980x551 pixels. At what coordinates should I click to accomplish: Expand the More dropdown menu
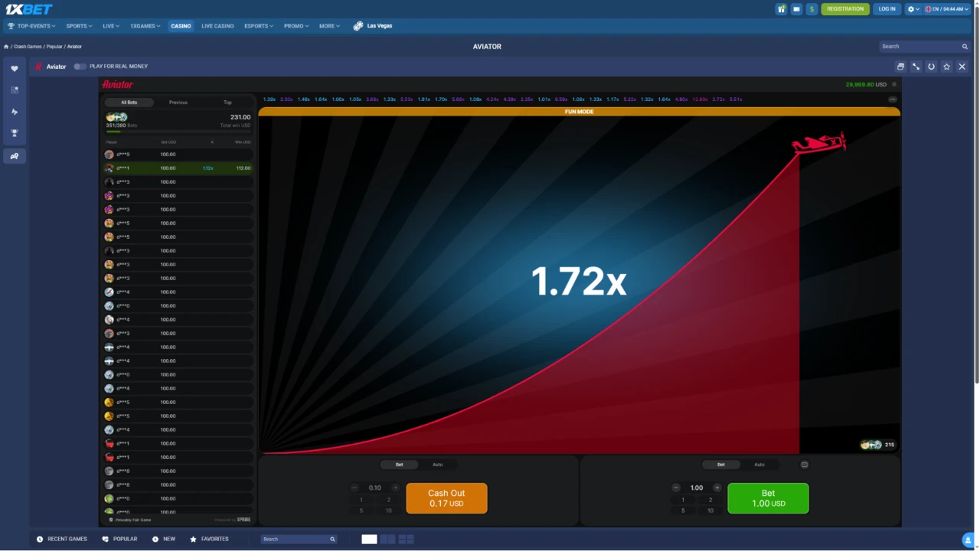(329, 26)
